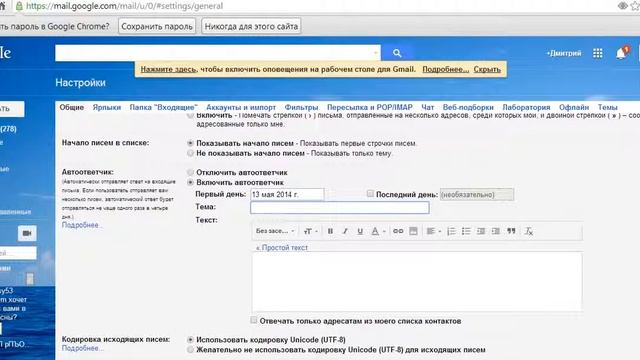
Task: Open the "Папка Входящие" tab
Action: (163, 107)
